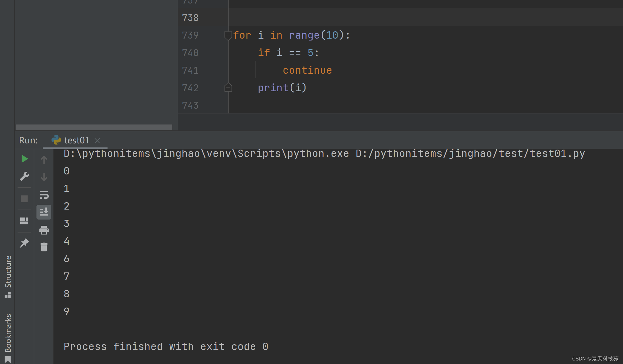Pin the run tab with pin icon

point(24,243)
